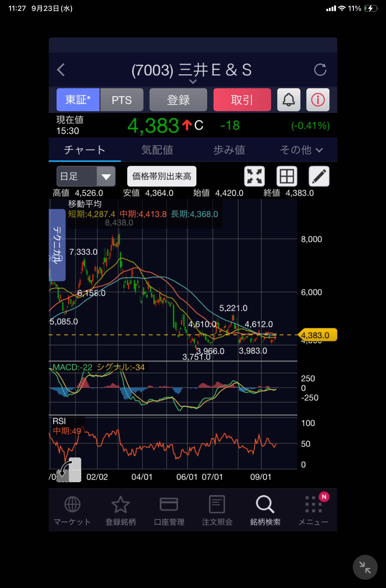This screenshot has width=386, height=588.
Task: Switch to the 歩み値 tab
Action: point(229,150)
